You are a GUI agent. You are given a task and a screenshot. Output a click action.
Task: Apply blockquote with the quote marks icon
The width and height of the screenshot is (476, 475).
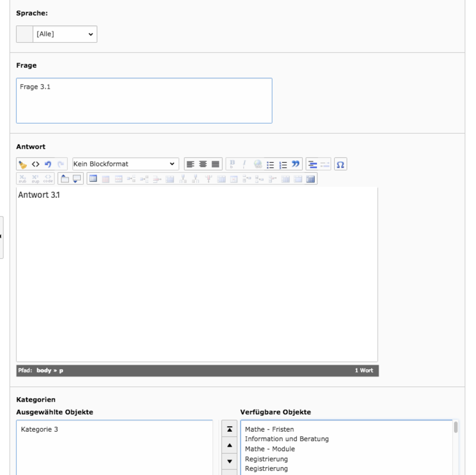296,164
